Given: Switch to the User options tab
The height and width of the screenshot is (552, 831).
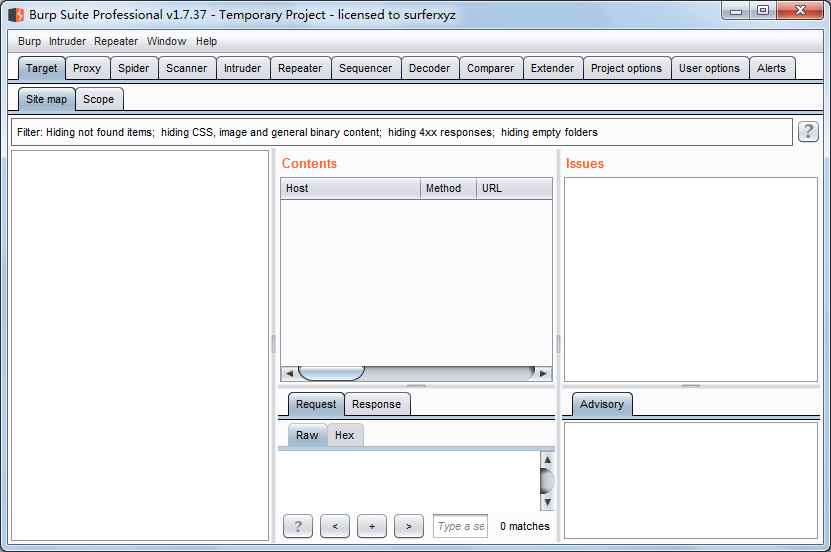Looking at the screenshot, I should coord(709,68).
